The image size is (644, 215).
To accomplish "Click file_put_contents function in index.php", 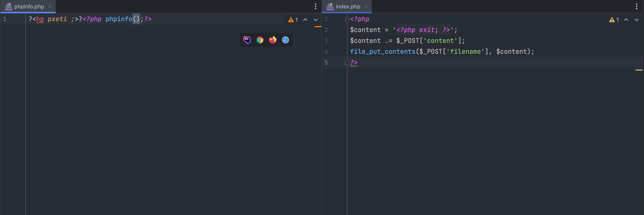I will [382, 52].
